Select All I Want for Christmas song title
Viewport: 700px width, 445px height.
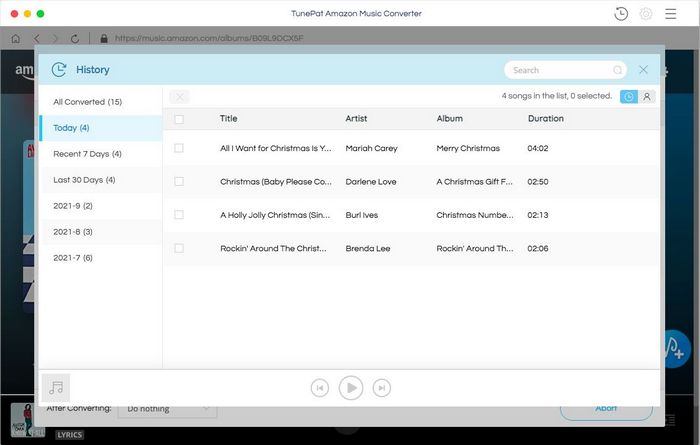[275, 148]
